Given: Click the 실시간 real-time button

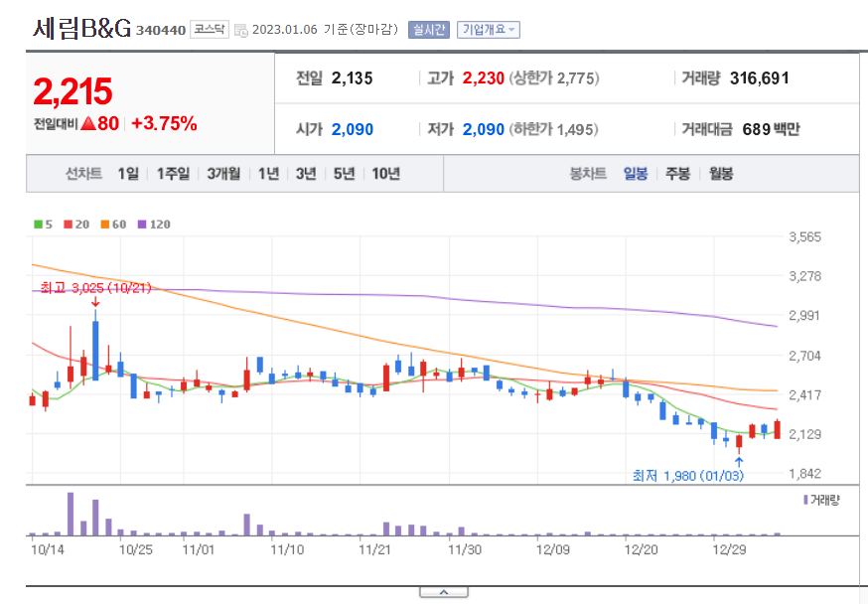Looking at the screenshot, I should pos(428,30).
